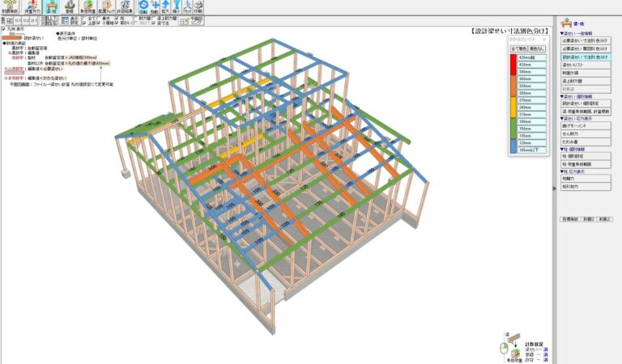Click the 印刷 print icon
Viewport: 622px width, 364px height.
(x=198, y=6)
